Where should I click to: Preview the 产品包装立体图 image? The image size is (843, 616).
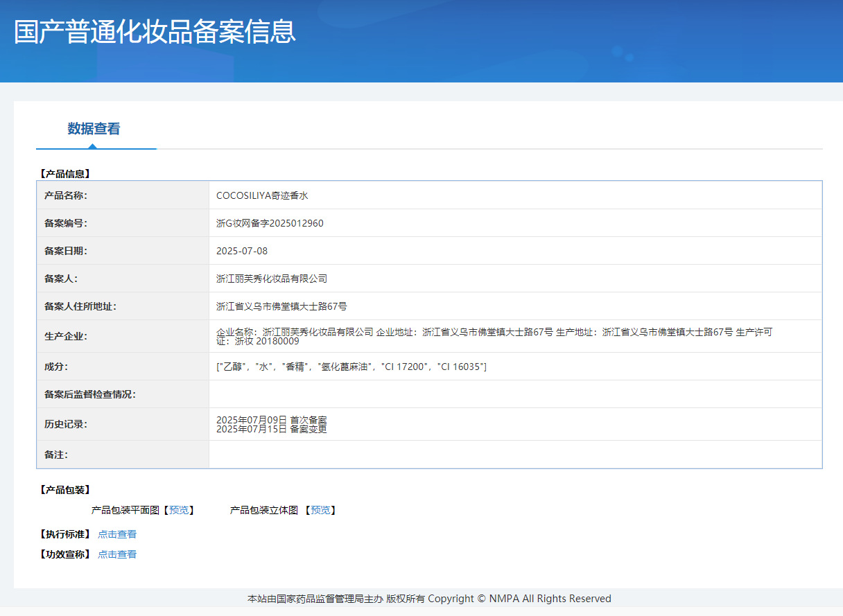coord(320,510)
